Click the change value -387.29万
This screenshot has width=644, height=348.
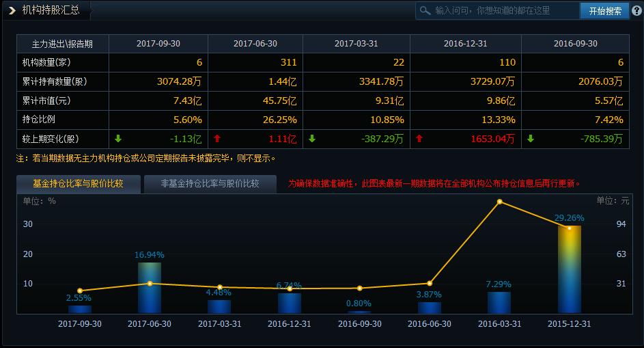point(383,139)
